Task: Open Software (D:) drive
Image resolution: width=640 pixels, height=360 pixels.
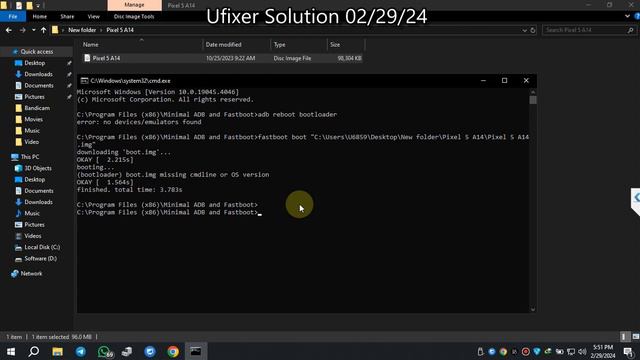Action: tap(40, 259)
